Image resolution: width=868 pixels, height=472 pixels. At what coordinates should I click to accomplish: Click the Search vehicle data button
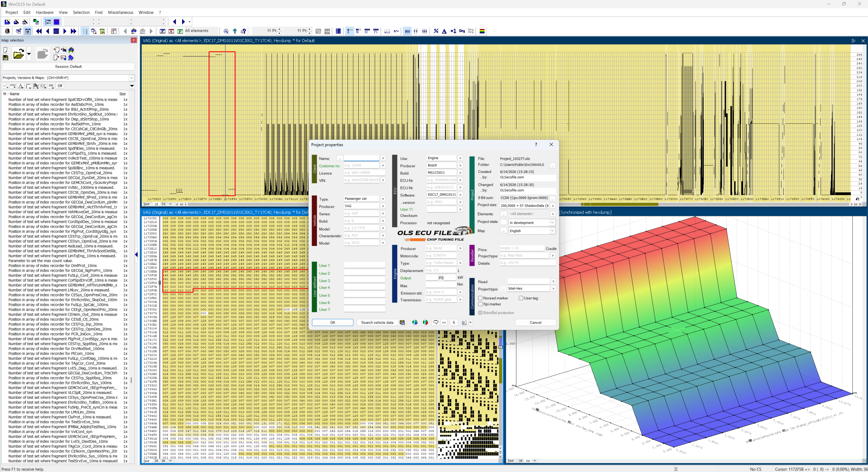click(x=377, y=322)
